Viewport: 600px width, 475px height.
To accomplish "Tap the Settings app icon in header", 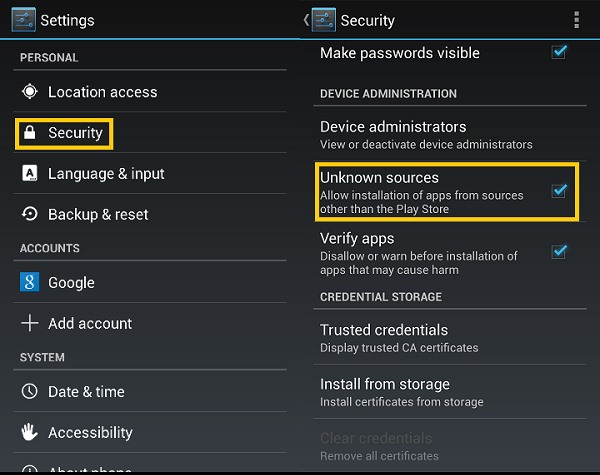I will coord(23,20).
